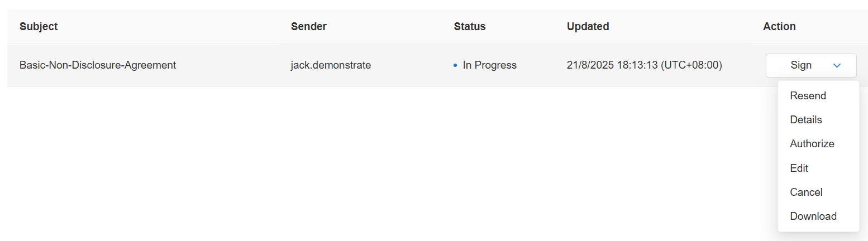Click the Sign action button
Image resolution: width=868 pixels, height=241 pixels.
click(x=801, y=65)
